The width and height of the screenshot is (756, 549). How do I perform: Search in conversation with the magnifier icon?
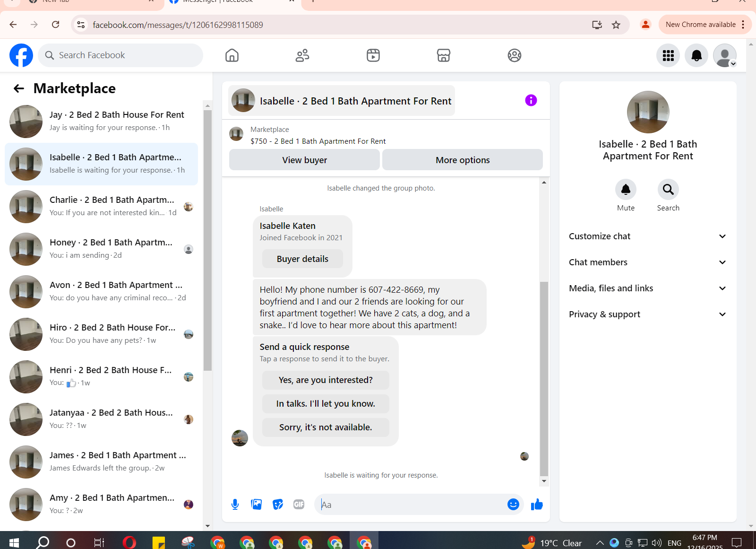668,190
